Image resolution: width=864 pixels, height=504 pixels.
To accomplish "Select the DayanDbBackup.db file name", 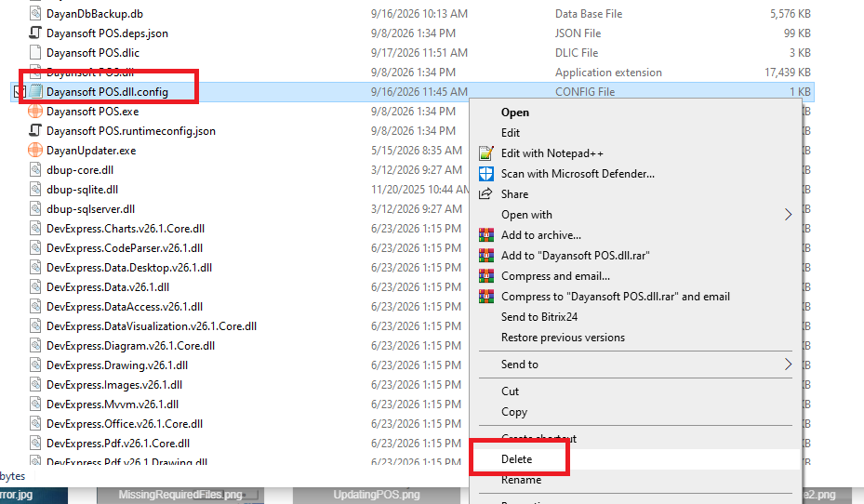I will pos(95,14).
